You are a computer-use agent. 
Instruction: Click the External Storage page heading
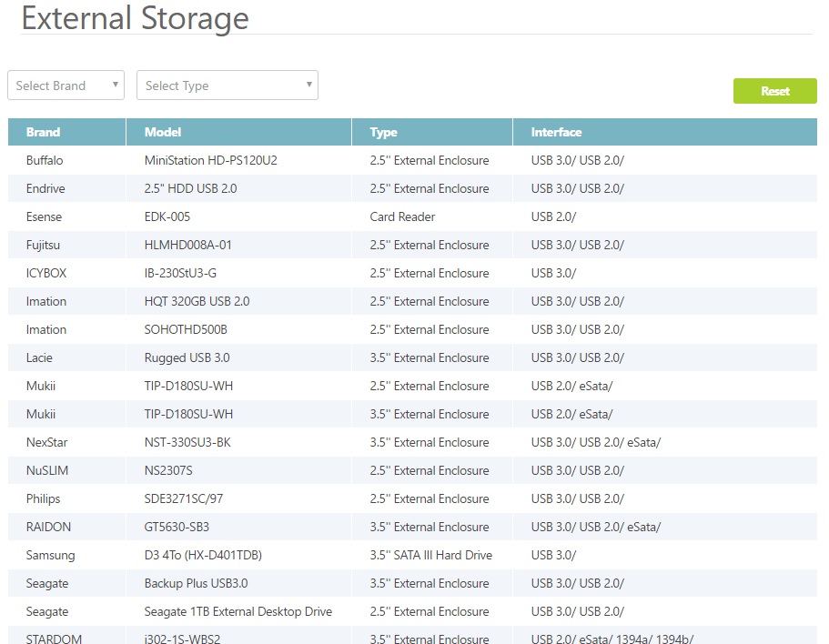[x=136, y=18]
